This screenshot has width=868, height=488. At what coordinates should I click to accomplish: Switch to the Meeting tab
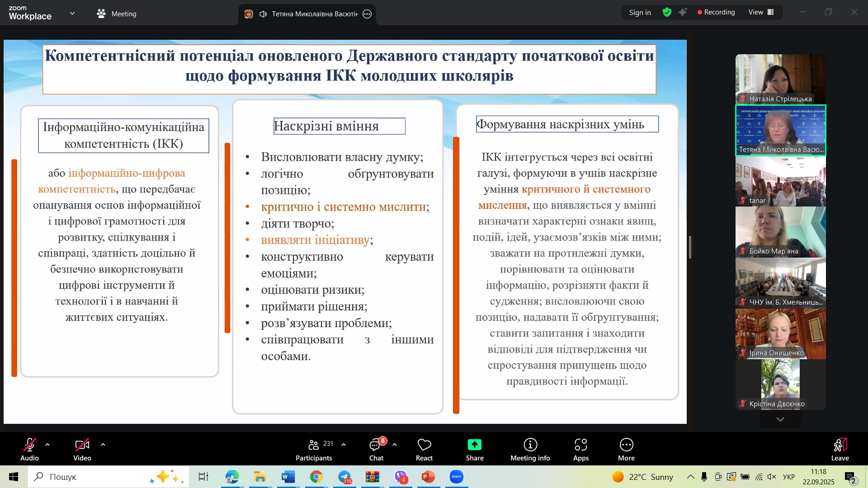point(117,14)
